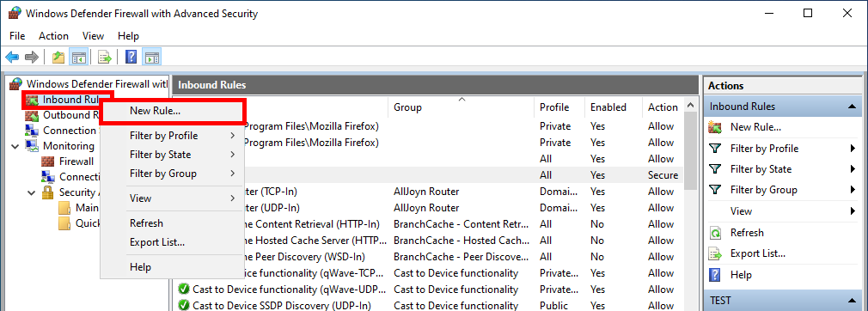Image resolution: width=868 pixels, height=311 pixels.
Task: Click the Export List toolbar icon
Action: 104,57
